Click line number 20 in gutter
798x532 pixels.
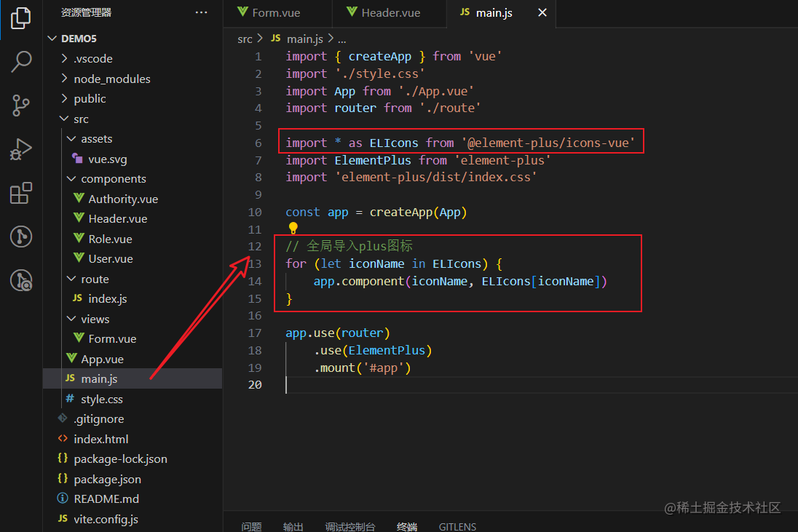pyautogui.click(x=255, y=384)
